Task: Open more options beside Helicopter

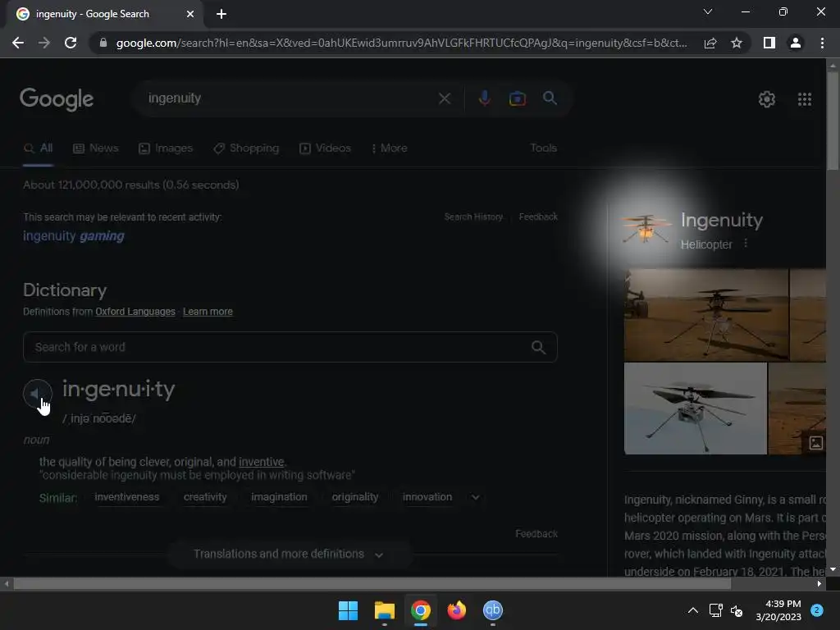Action: (745, 244)
